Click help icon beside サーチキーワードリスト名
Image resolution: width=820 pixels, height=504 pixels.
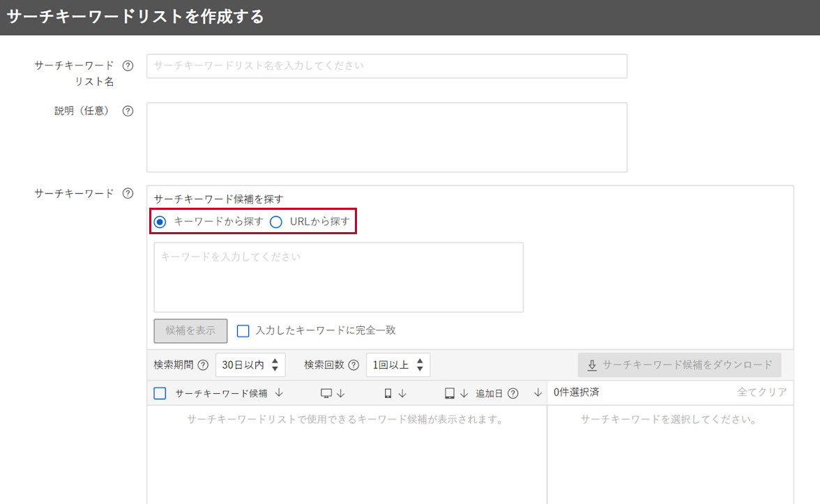tap(128, 66)
